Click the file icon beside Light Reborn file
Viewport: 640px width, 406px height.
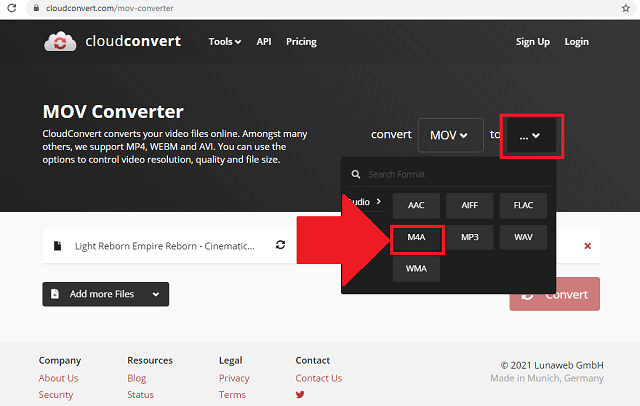click(x=58, y=246)
